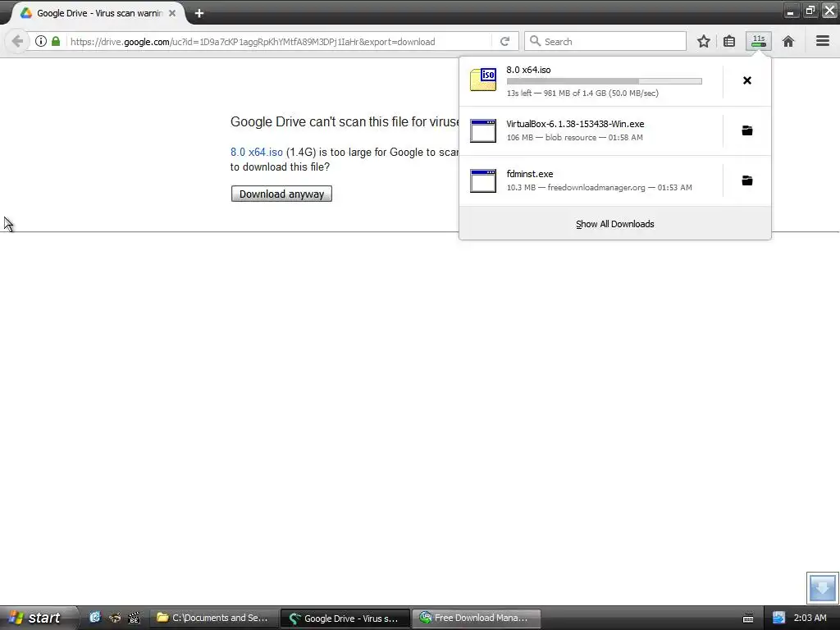Open the bookmarks list icon
This screenshot has width=840, height=630.
click(729, 41)
